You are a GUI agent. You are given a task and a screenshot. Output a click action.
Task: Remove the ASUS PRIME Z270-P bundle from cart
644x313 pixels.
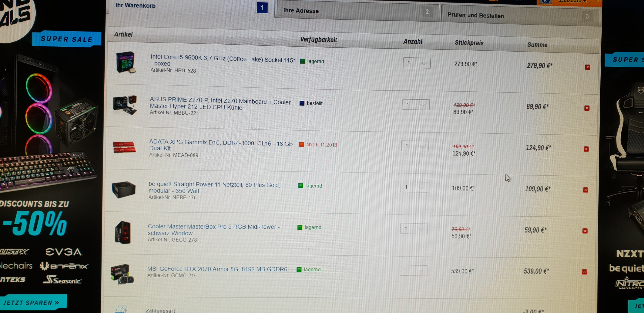coord(587,108)
